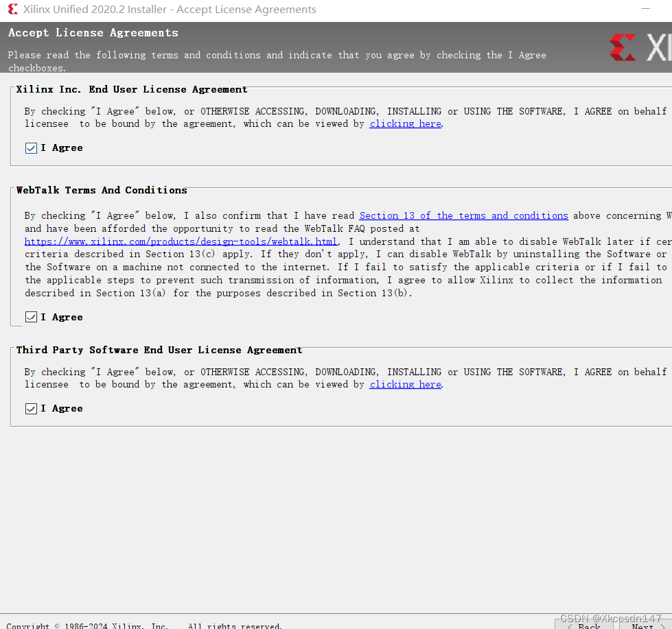
Task: Open Section 13 of the terms and conditions
Action: coord(464,216)
